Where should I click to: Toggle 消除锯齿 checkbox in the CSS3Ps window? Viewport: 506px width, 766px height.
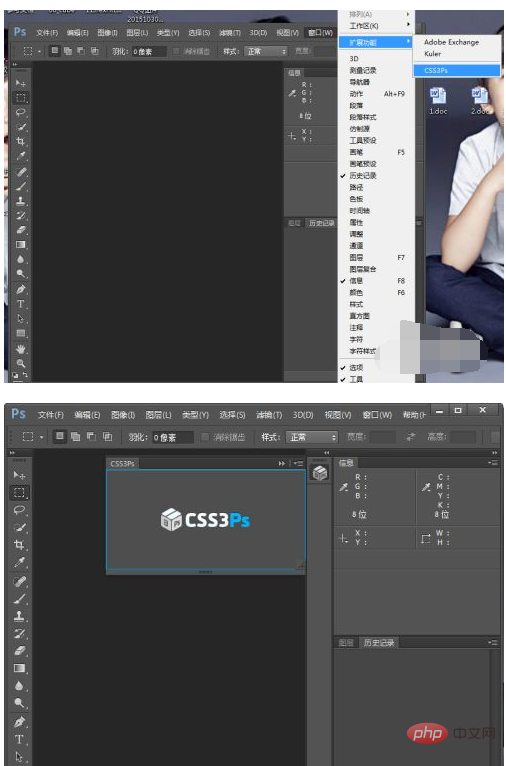point(206,437)
